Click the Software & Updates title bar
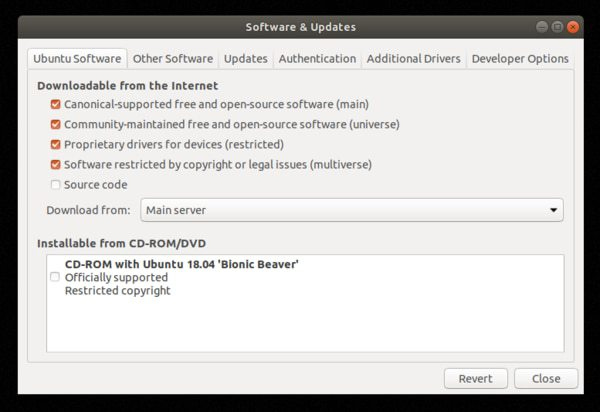This screenshot has height=412, width=600. 300,27
